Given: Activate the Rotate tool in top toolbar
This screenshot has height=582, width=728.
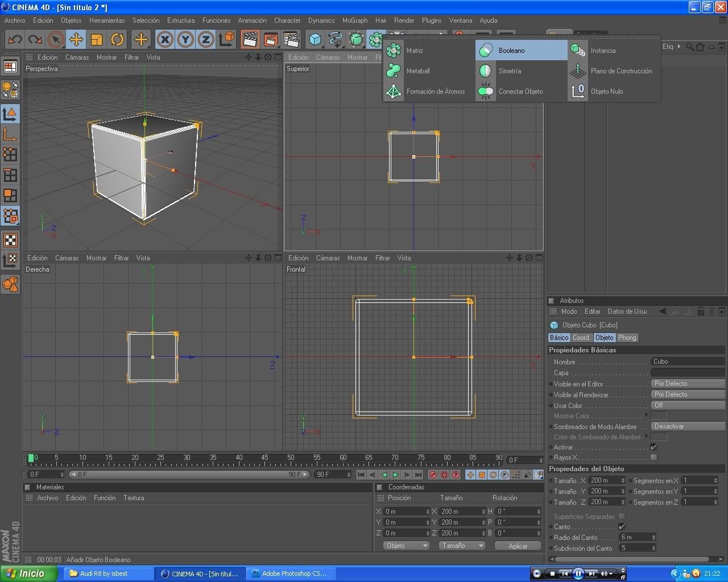Looking at the screenshot, I should tap(117, 39).
